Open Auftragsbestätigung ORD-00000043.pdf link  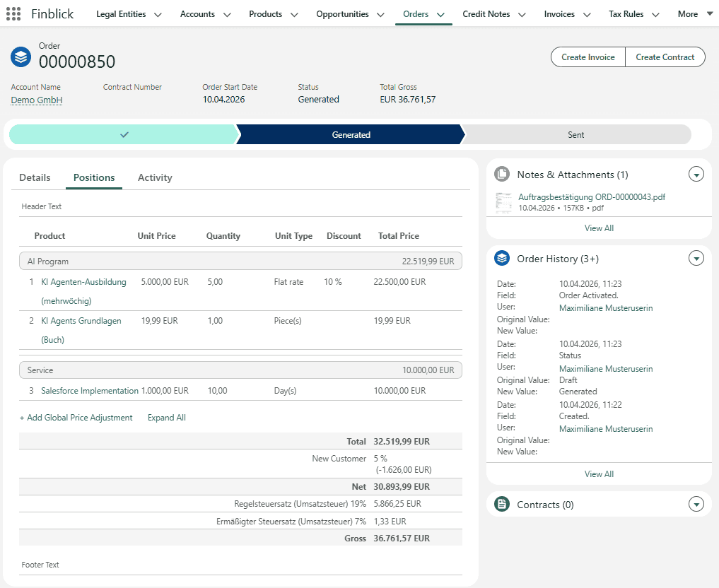(x=592, y=196)
